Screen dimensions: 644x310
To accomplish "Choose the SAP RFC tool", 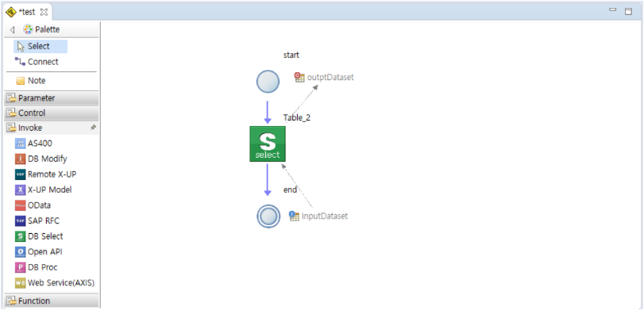I will (x=37, y=220).
